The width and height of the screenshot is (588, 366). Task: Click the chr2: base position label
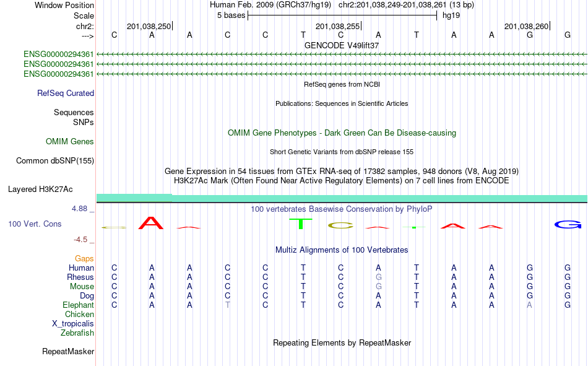85,26
